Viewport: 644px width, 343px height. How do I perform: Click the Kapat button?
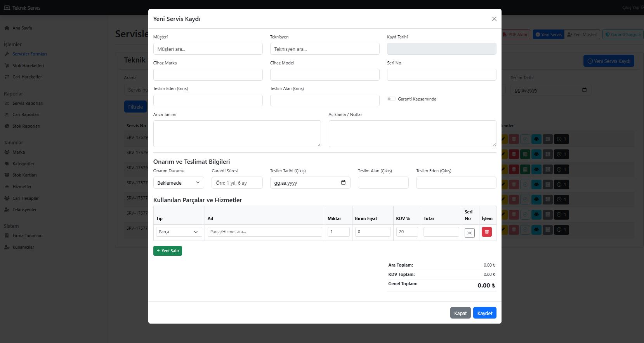coord(460,313)
